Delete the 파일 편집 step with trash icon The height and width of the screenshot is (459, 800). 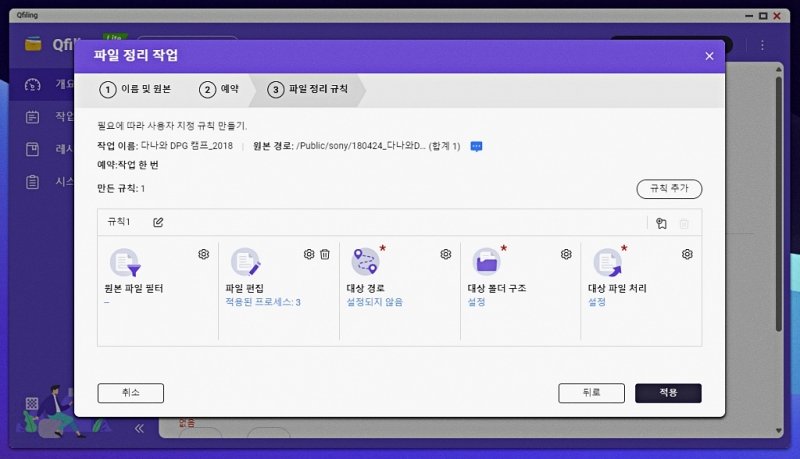coord(325,255)
